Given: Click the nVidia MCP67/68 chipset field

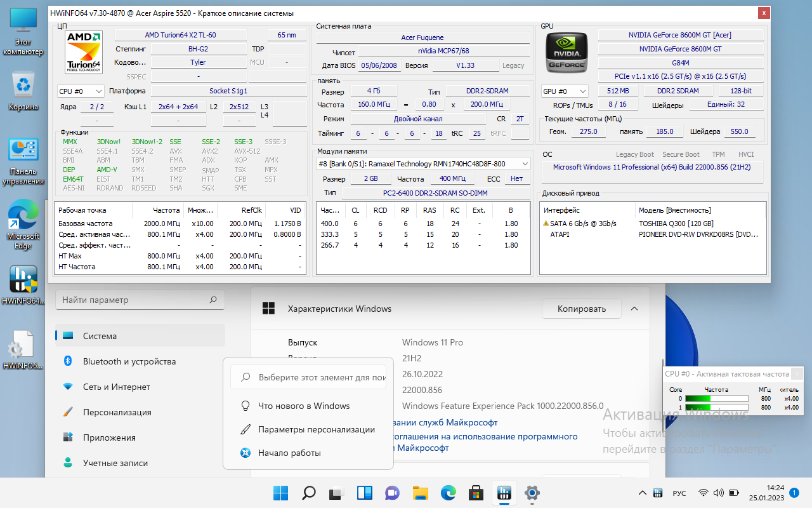Looking at the screenshot, I should click(x=443, y=51).
